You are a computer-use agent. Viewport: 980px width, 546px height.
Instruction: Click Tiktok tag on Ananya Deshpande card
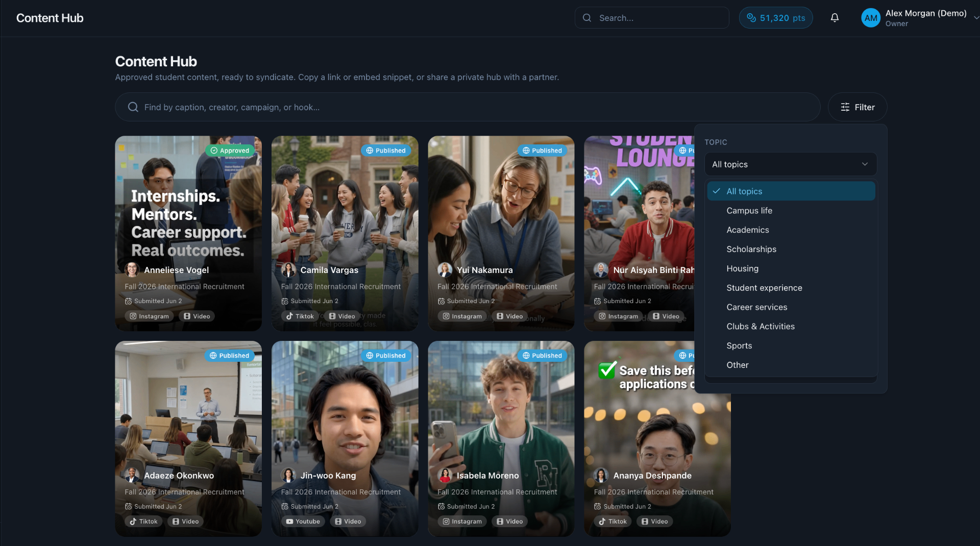(x=613, y=522)
